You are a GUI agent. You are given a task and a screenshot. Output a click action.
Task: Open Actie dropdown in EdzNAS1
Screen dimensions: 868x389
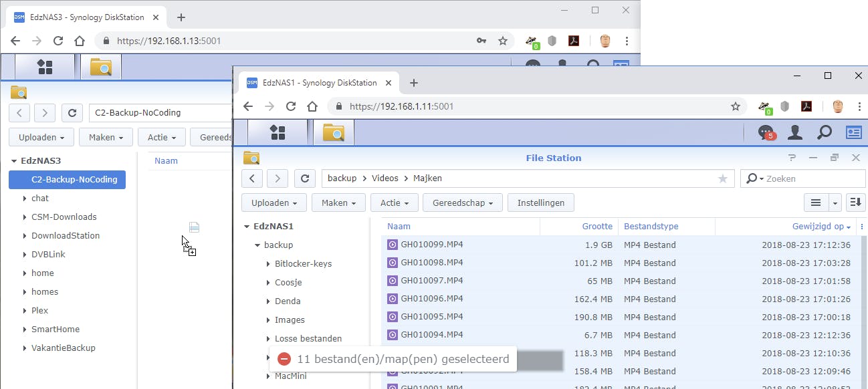point(395,203)
